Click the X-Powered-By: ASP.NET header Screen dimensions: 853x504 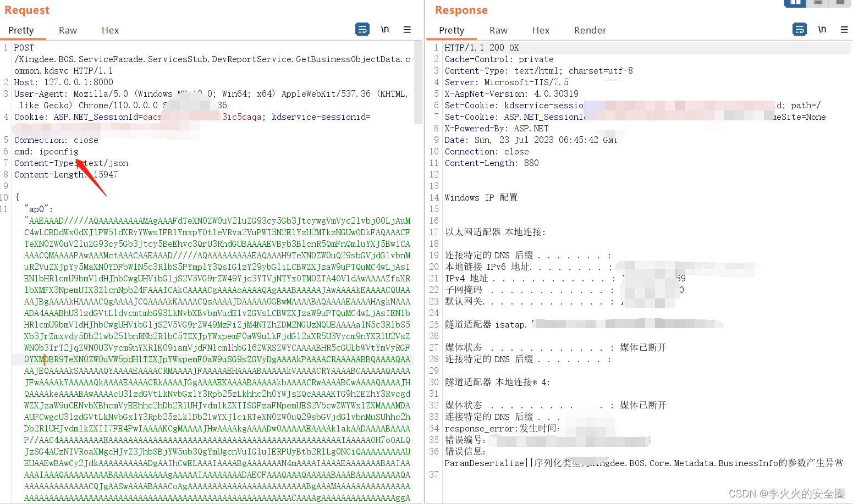point(497,129)
